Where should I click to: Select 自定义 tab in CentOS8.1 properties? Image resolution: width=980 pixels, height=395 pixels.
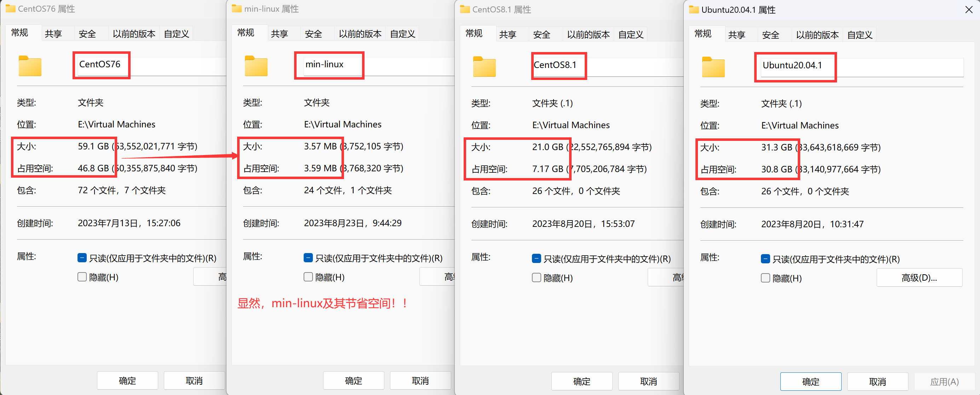[x=630, y=35]
